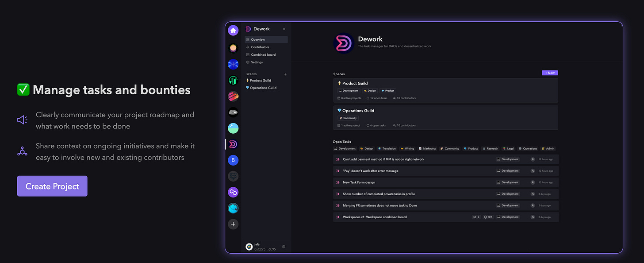Click subtask counter 0/4 on Workspaces v1
The image size is (644, 263).
(x=488, y=217)
